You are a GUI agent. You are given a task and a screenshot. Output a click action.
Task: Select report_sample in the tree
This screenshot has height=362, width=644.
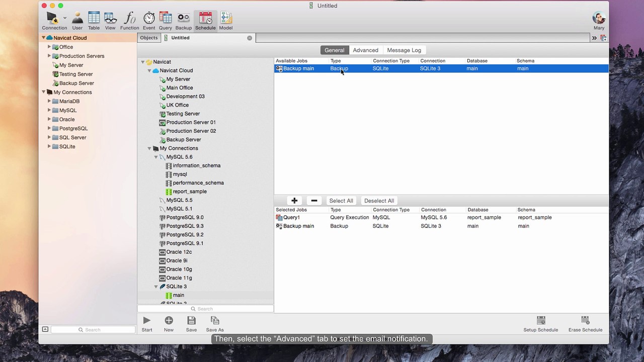coord(189,192)
